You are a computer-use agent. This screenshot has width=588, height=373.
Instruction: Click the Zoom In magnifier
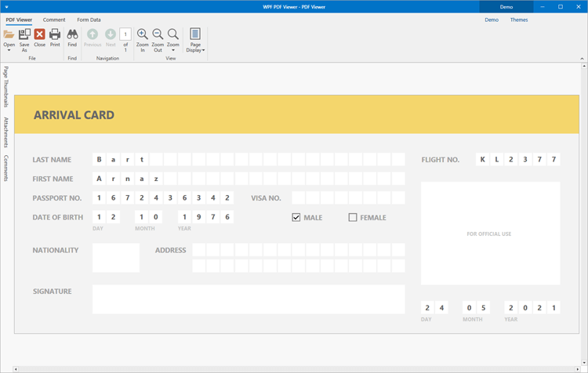143,34
